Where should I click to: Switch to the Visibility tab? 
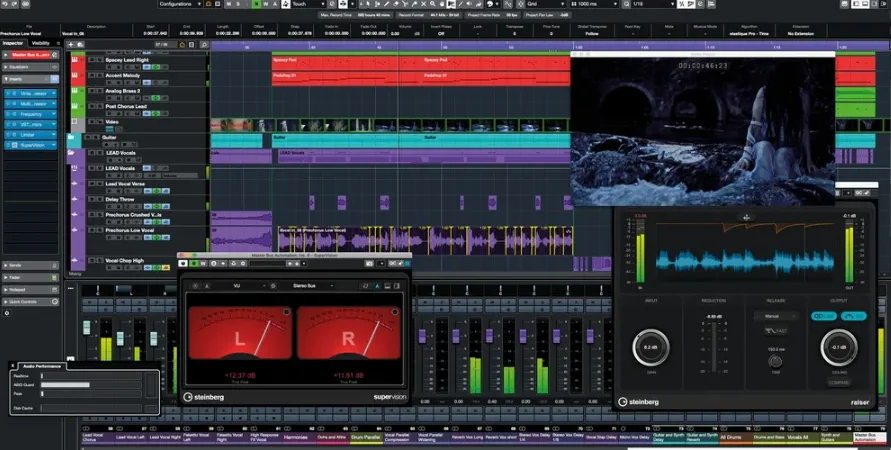click(41, 43)
